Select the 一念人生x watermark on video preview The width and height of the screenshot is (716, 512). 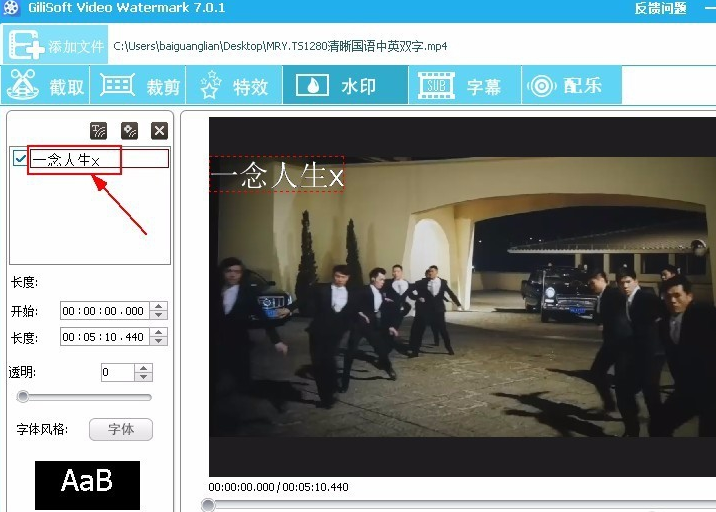pos(277,174)
